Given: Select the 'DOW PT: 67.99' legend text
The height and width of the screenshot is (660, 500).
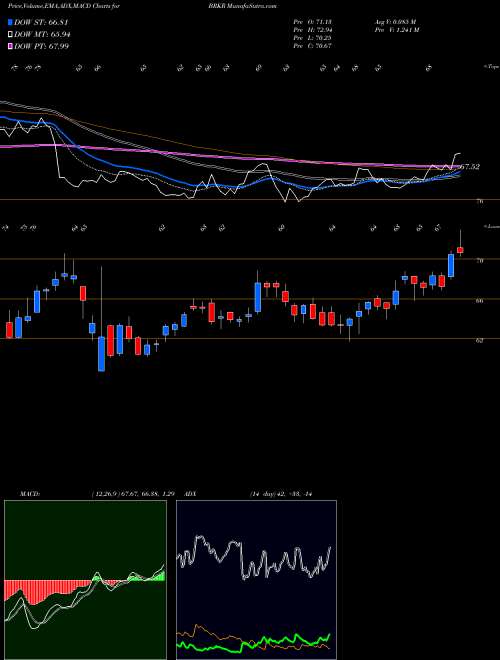Looking at the screenshot, I should 41,46.
